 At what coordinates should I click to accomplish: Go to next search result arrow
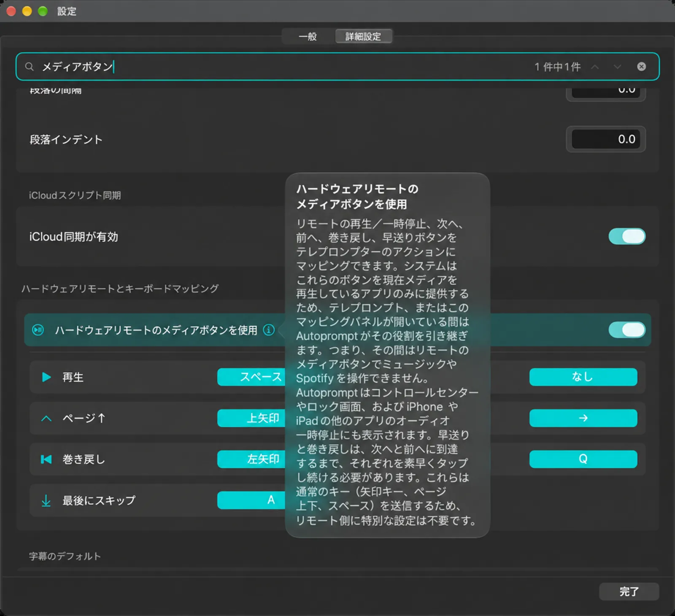click(x=617, y=67)
